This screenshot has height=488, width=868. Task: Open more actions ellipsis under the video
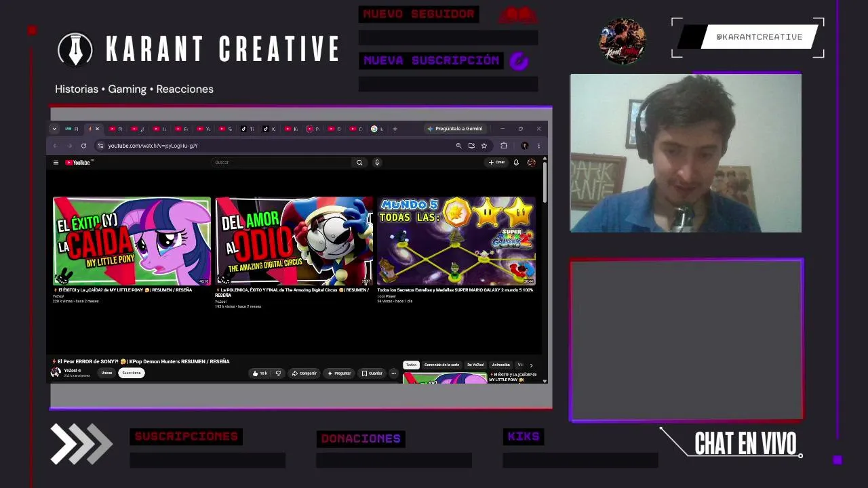(x=393, y=373)
